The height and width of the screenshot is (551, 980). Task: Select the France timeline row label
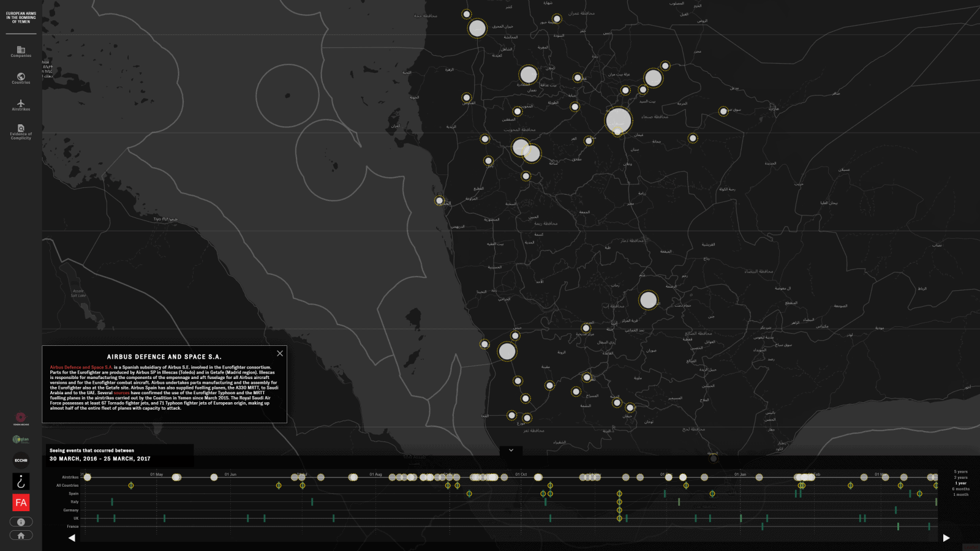tap(73, 527)
